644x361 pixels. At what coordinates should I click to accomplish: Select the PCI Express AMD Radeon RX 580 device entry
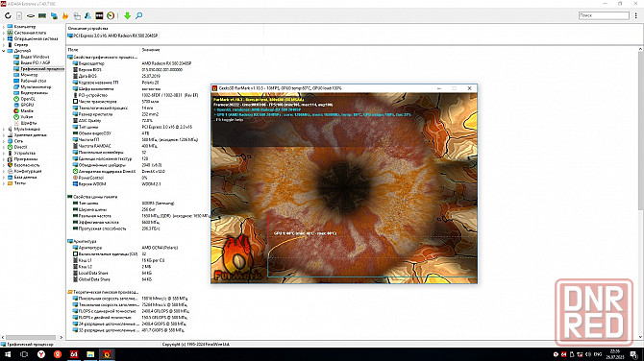click(113, 36)
